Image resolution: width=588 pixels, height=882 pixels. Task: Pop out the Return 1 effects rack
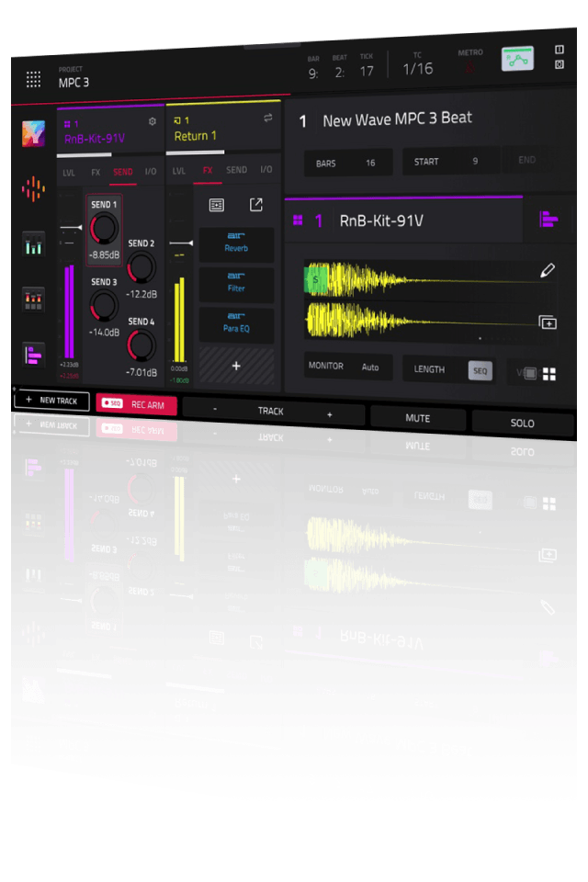pyautogui.click(x=256, y=205)
